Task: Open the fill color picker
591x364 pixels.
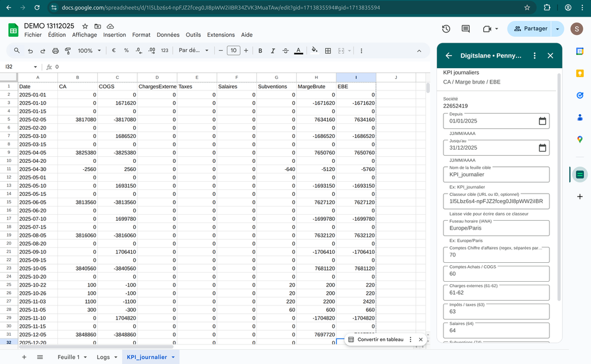Action: point(314,51)
